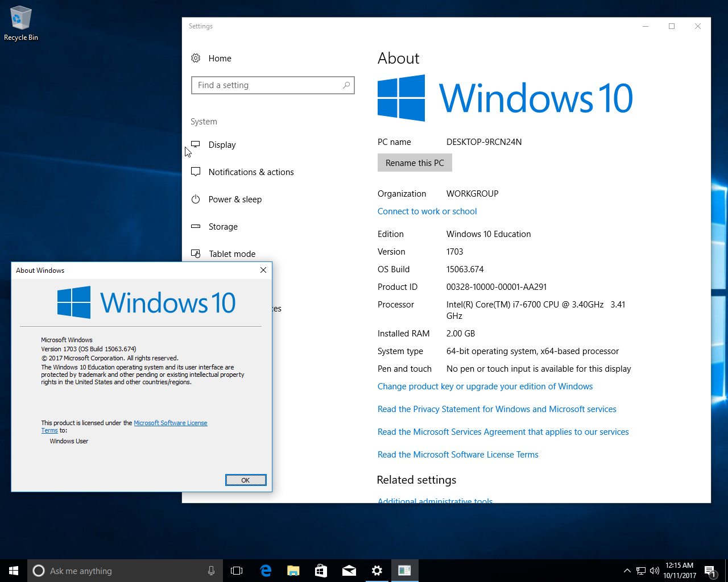Show hidden tray icons chevron
728x582 pixels.
(627, 571)
